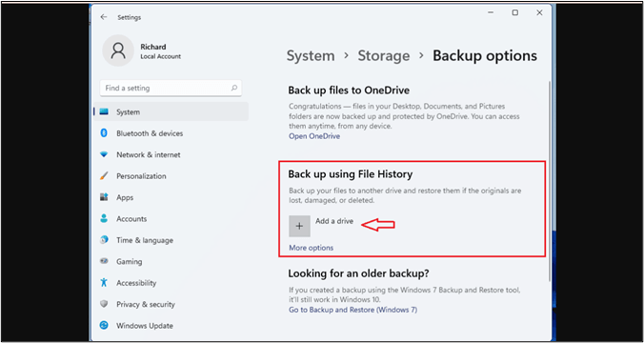Click the Network & internet wifi icon
This screenshot has width=644, height=343.
coord(104,155)
